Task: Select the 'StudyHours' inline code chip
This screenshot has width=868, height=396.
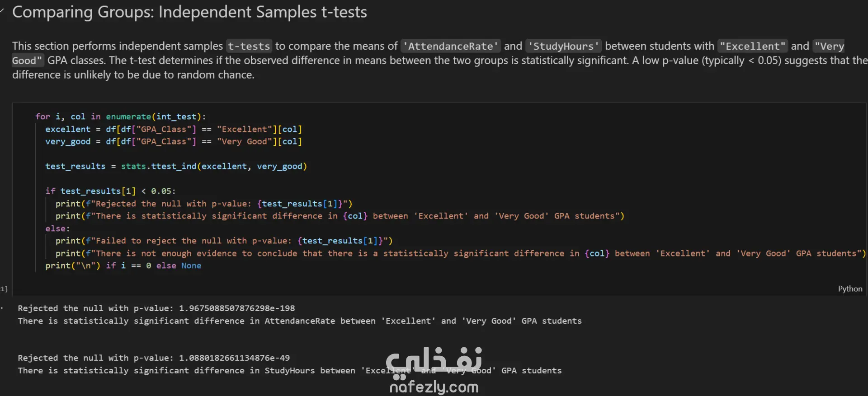Action: click(x=564, y=46)
